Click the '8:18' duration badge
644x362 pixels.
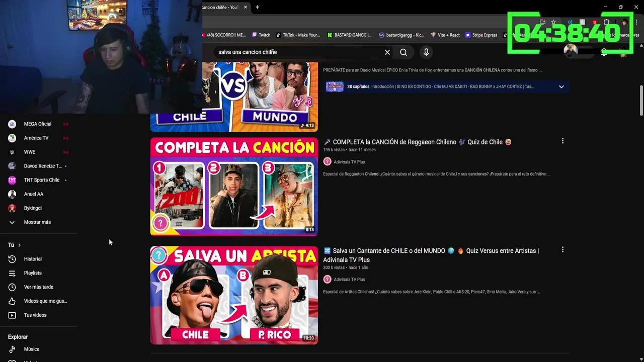310,230
